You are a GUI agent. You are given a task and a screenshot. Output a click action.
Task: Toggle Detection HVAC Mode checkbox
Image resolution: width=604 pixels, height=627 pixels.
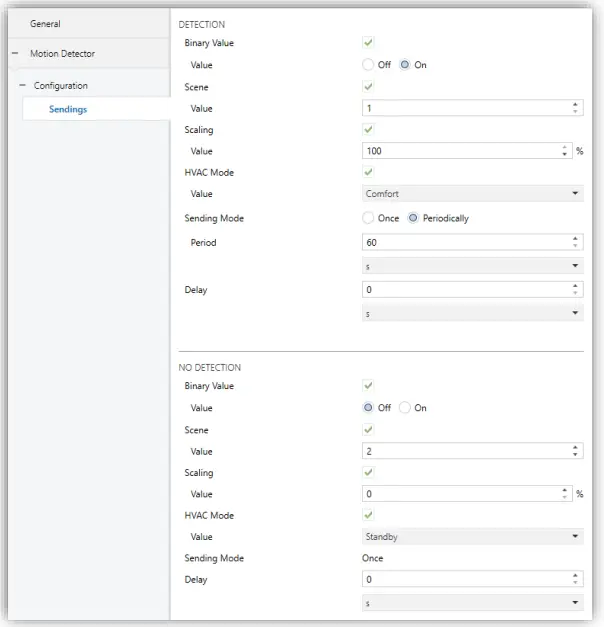coord(368,173)
